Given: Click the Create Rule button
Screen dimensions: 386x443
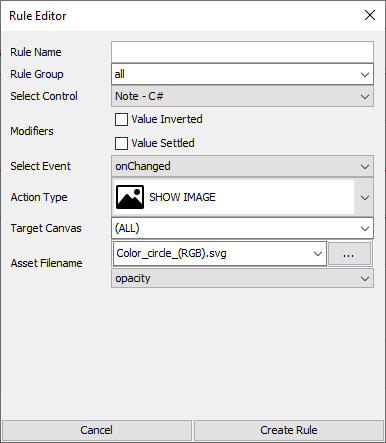Looking at the screenshot, I should tap(289, 430).
